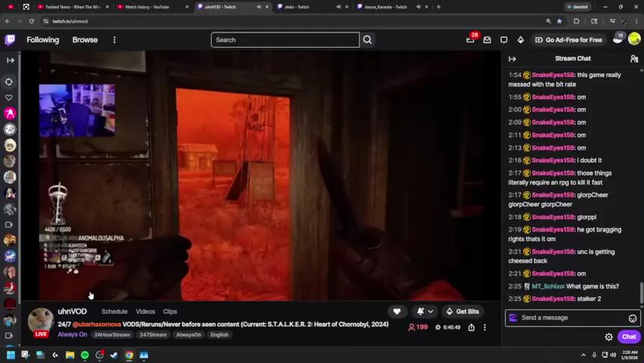Open Steam from taskbar

coord(114,355)
